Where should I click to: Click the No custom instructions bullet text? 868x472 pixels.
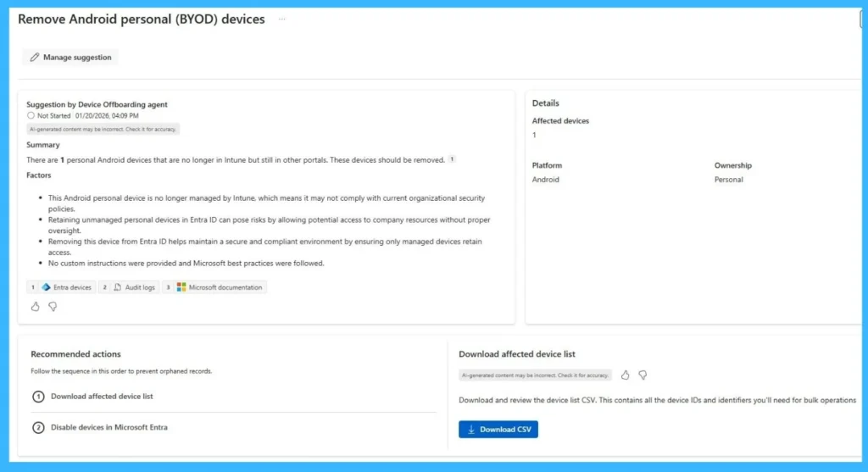pos(186,264)
